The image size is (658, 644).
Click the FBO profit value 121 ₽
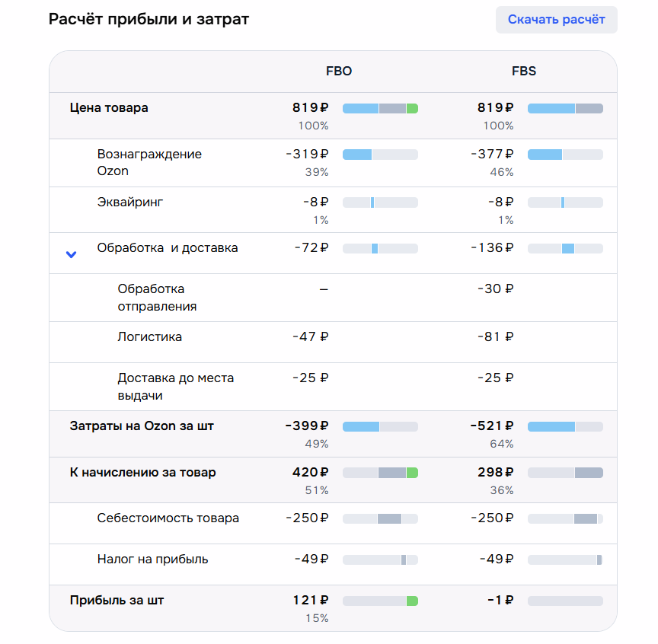click(310, 601)
